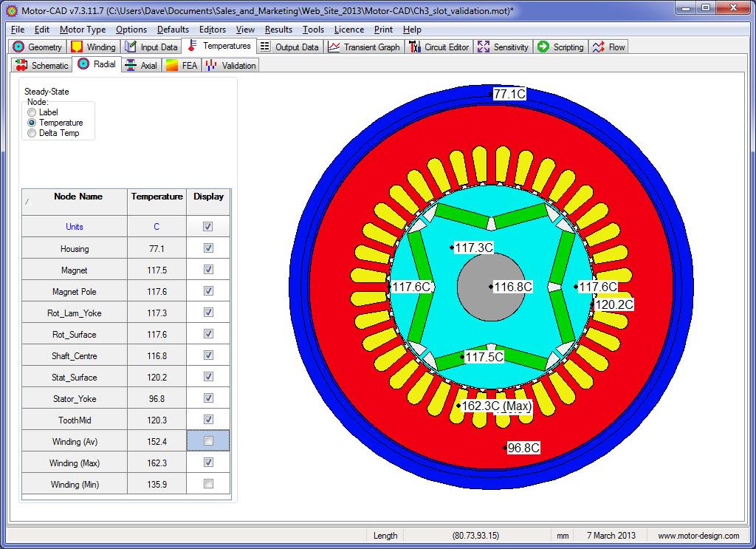
Task: Click the Circuit Editor icon
Action: (415, 47)
